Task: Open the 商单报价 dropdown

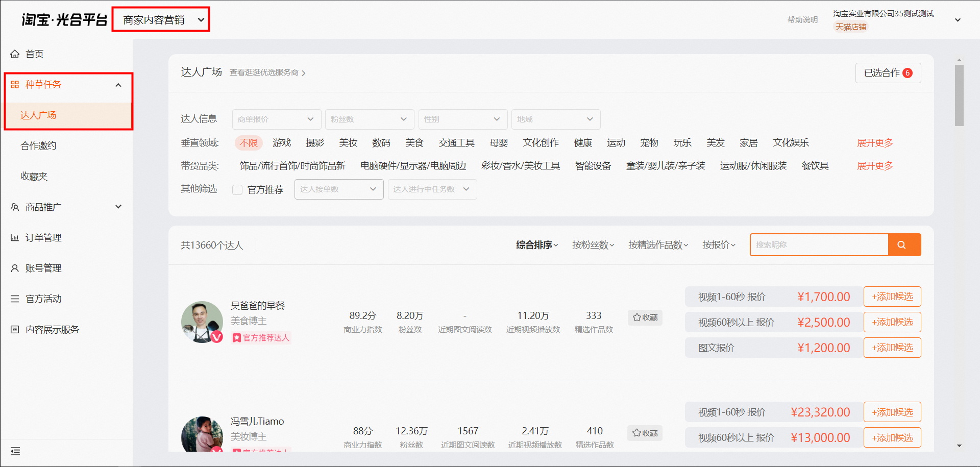Action: [x=277, y=119]
